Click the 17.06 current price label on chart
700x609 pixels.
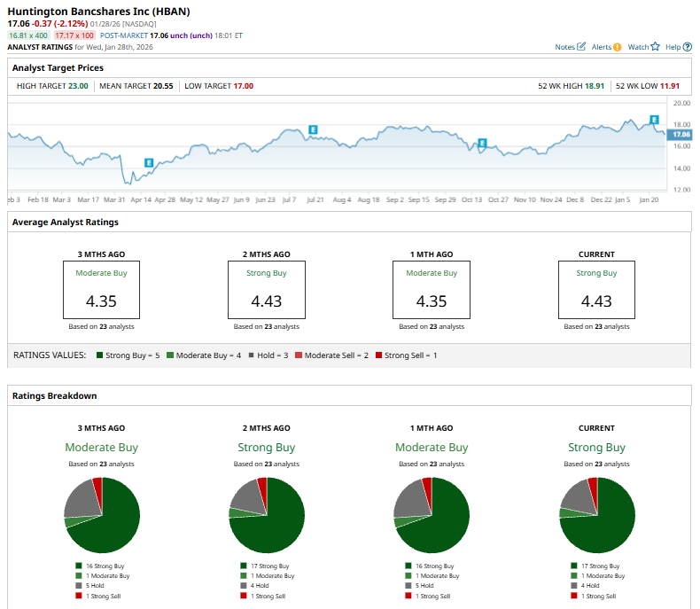point(681,135)
